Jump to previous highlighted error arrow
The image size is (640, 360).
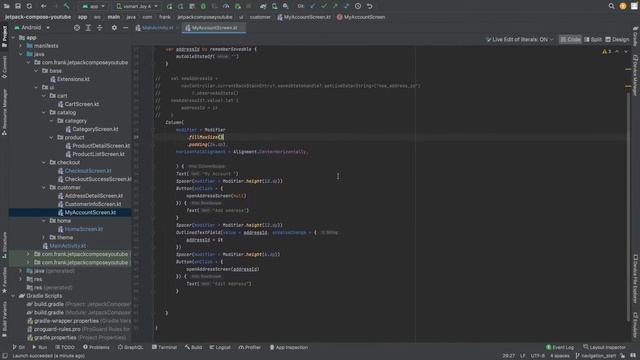617,51
